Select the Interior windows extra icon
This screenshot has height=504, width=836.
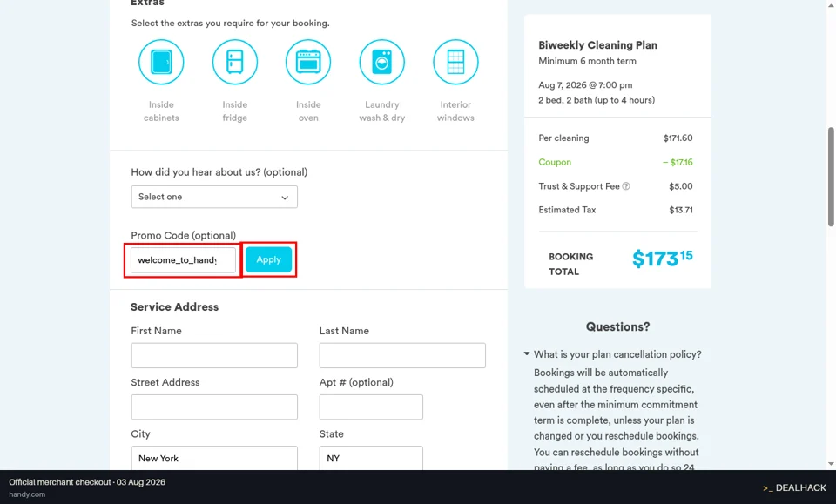(455, 62)
